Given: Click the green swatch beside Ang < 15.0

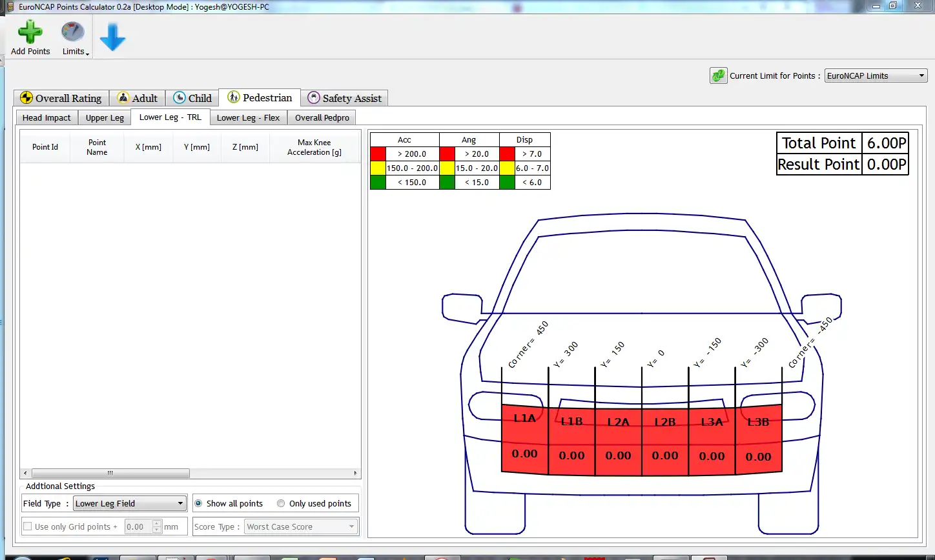Looking at the screenshot, I should (x=447, y=182).
